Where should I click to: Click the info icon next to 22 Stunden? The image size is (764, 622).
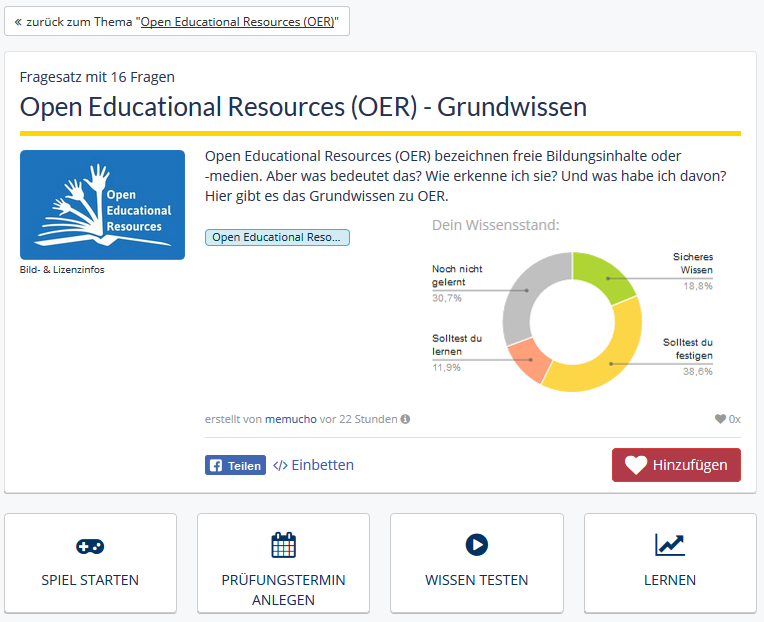click(405, 419)
